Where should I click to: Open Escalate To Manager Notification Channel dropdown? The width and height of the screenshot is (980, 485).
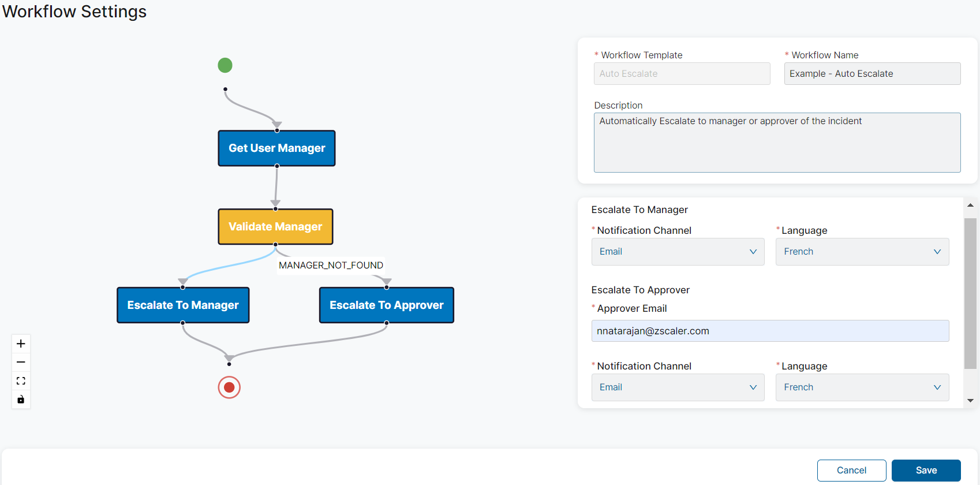678,252
